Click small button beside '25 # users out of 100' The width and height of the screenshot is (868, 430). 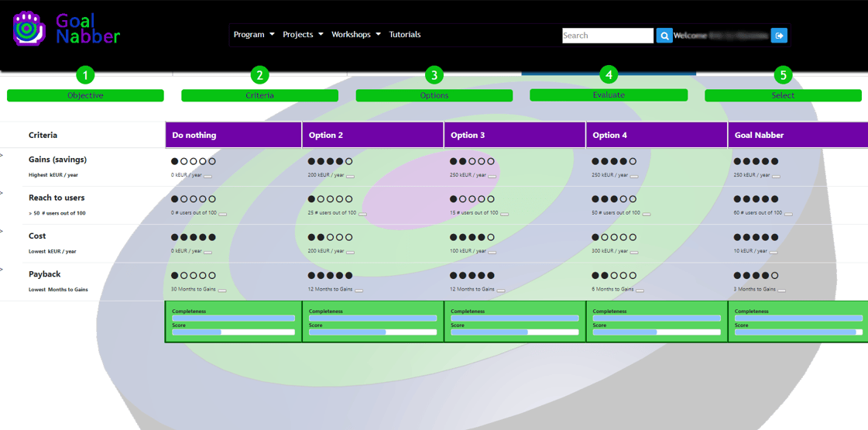362,214
